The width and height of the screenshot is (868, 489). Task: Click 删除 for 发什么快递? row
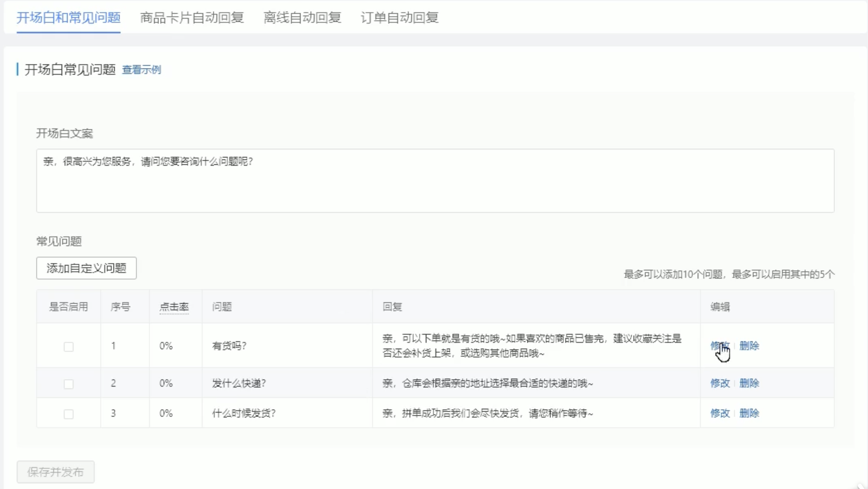point(749,383)
